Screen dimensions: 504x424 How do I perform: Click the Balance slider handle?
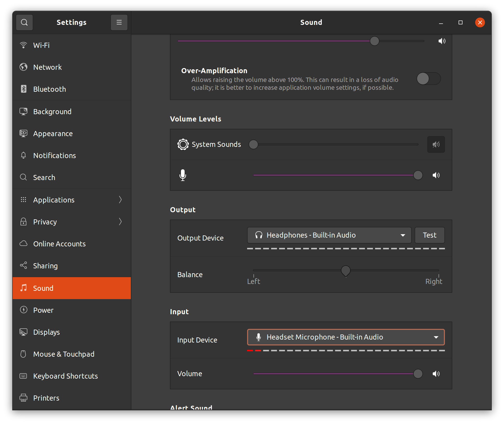[x=346, y=271]
